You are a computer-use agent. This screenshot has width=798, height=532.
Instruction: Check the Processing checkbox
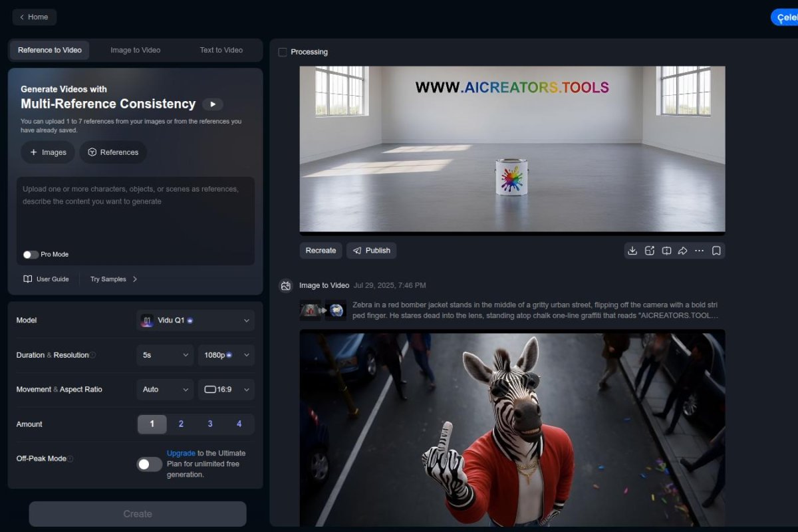[x=283, y=51]
